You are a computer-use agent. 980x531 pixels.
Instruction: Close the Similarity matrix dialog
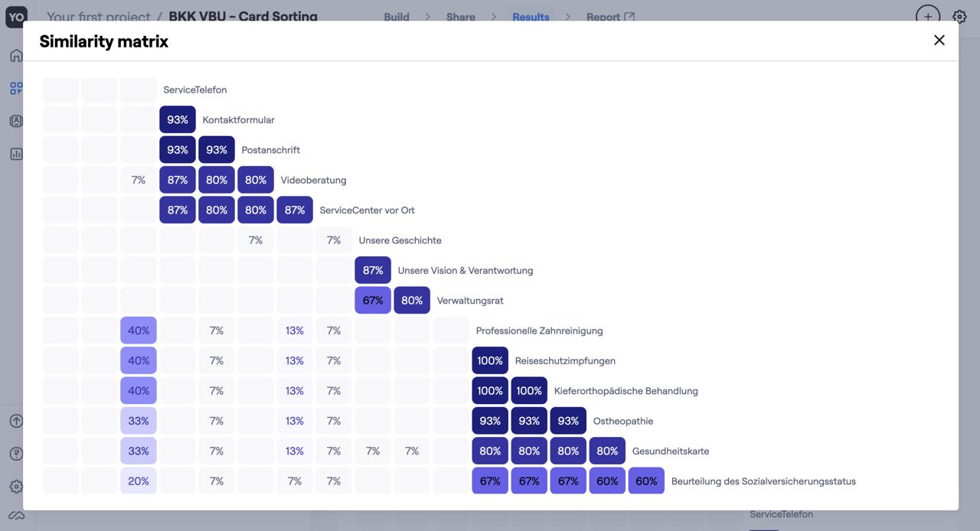(x=939, y=40)
